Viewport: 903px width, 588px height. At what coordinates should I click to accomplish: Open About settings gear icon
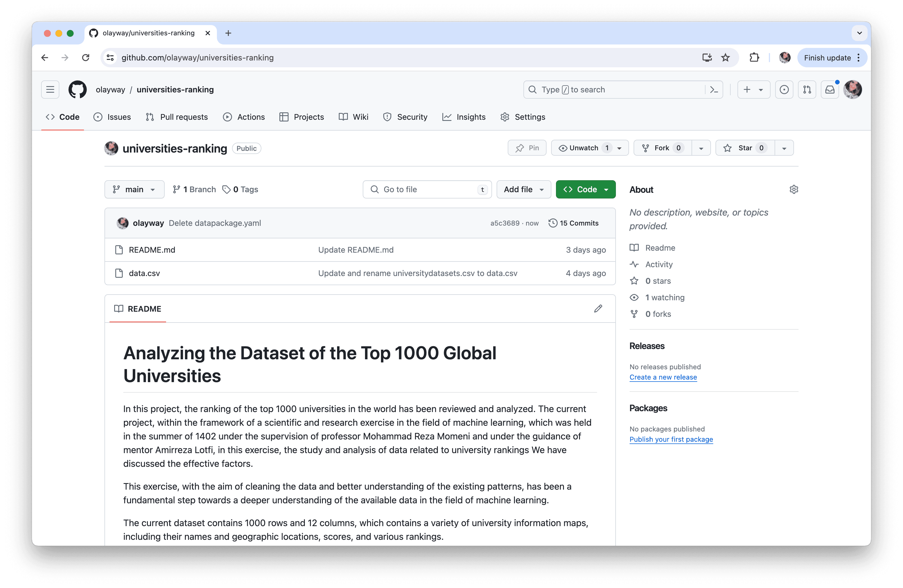pyautogui.click(x=794, y=189)
